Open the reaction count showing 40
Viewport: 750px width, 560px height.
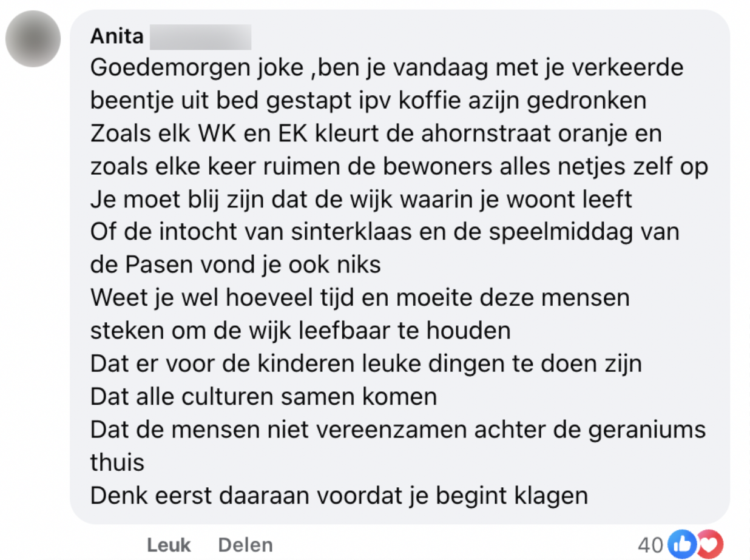click(x=650, y=545)
